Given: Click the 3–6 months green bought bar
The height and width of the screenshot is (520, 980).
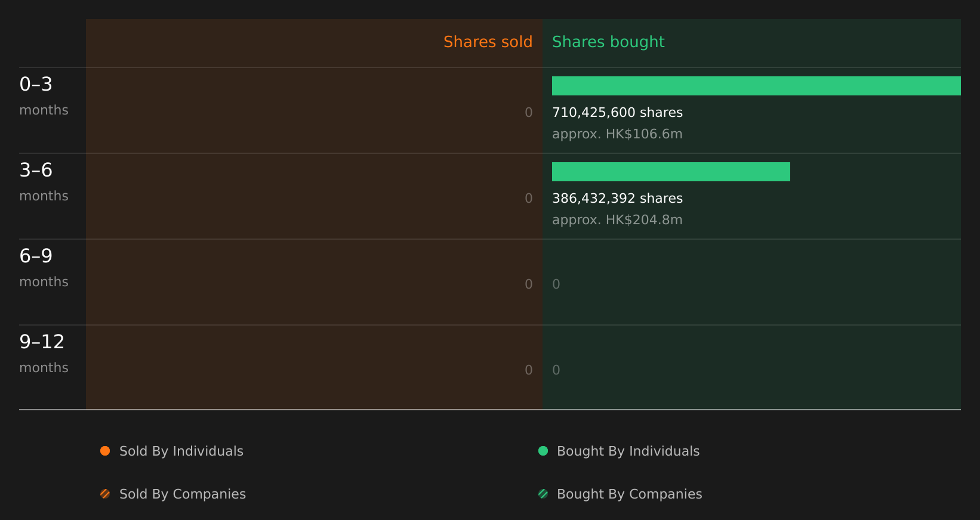Looking at the screenshot, I should point(671,172).
